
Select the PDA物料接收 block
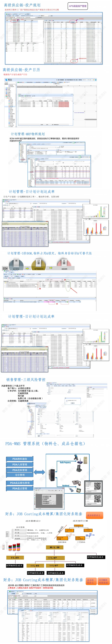click(20, 459)
